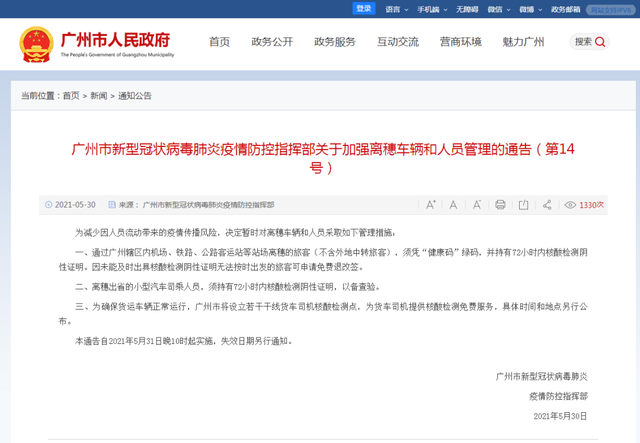Image resolution: width=640 pixels, height=443 pixels.
Task: Click the eye view-count icon
Action: pos(570,205)
